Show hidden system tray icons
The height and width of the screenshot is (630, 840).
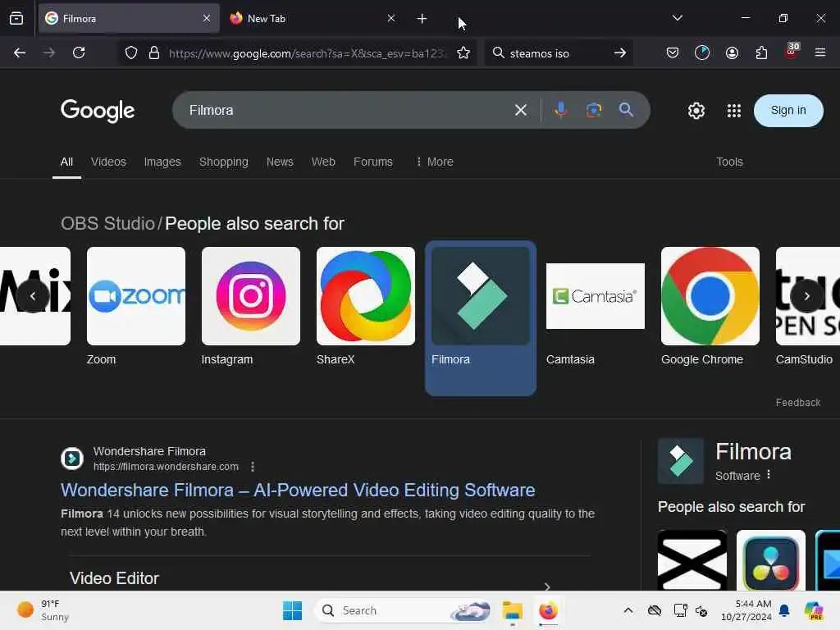click(x=628, y=610)
